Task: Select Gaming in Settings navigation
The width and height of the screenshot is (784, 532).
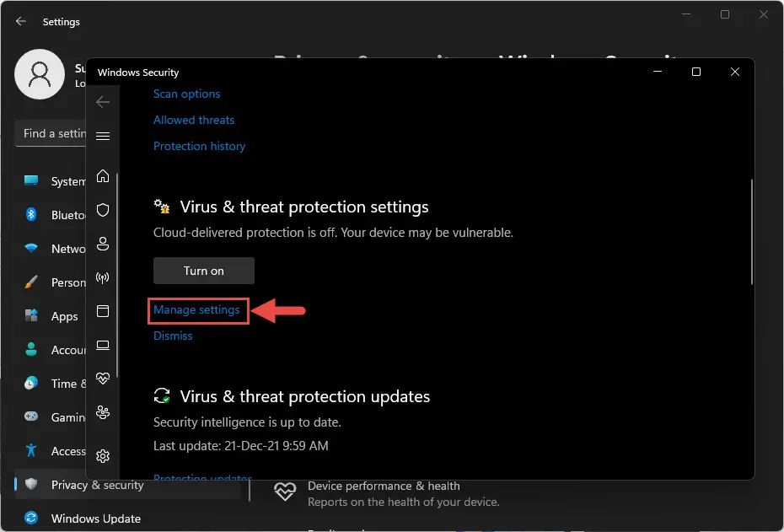Action: tap(50, 417)
